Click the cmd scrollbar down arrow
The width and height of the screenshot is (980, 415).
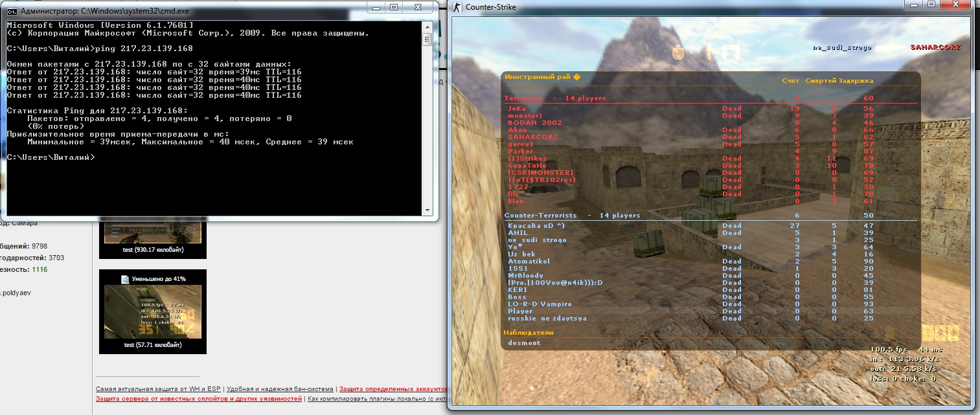pyautogui.click(x=427, y=210)
